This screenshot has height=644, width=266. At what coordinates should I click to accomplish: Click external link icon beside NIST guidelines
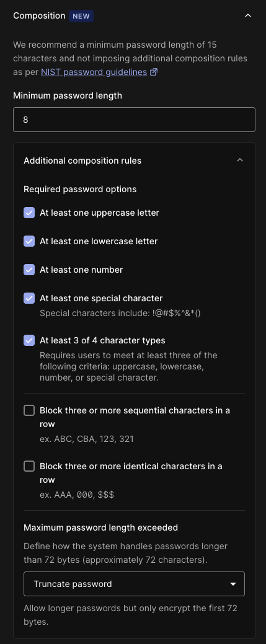click(154, 73)
